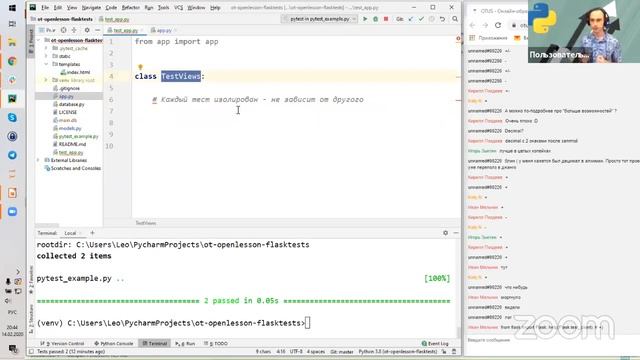
Task: Select index.html in the project tree
Action: tap(75, 72)
